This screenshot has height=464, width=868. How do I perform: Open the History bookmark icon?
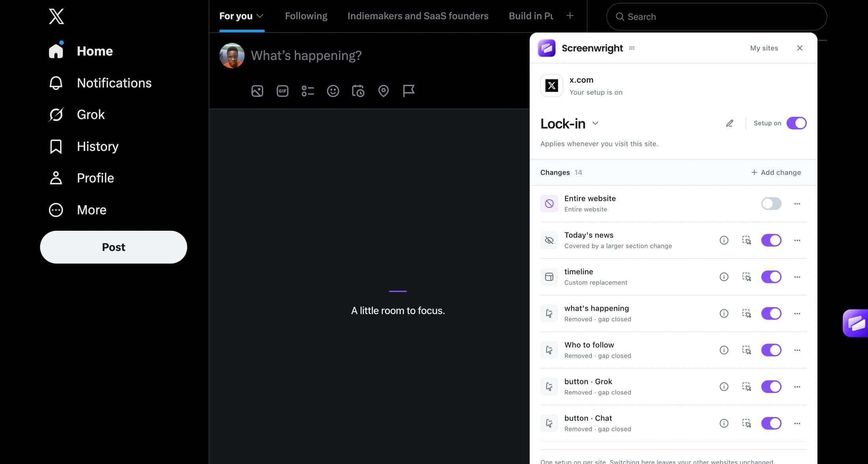56,146
